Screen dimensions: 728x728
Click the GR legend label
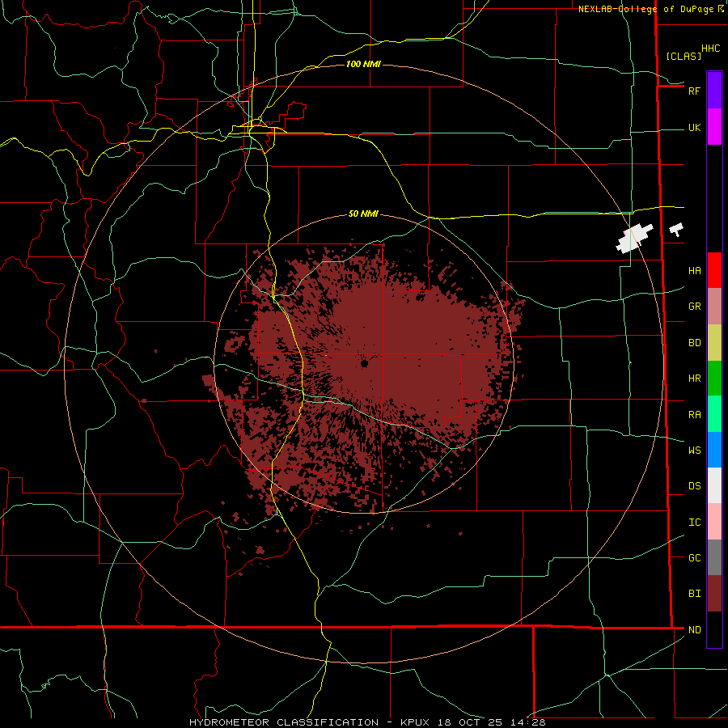[694, 307]
